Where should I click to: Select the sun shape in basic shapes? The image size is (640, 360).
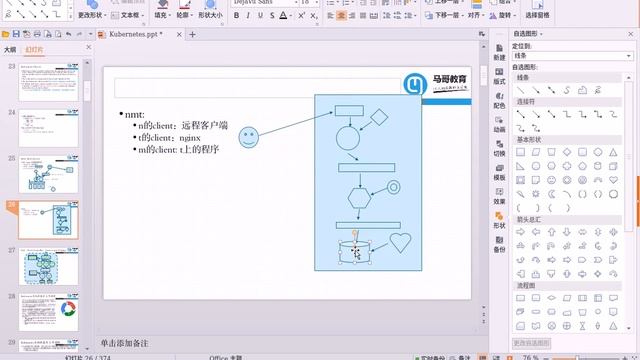(x=536, y=194)
